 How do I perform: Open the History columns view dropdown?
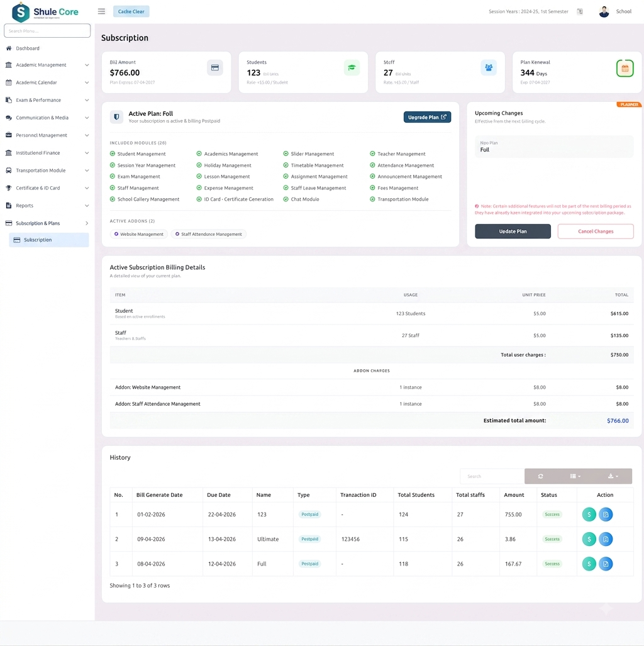(x=575, y=476)
